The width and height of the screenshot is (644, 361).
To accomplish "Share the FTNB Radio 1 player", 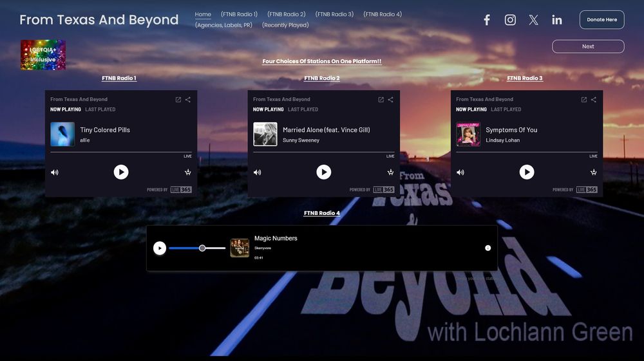I will pyautogui.click(x=187, y=100).
